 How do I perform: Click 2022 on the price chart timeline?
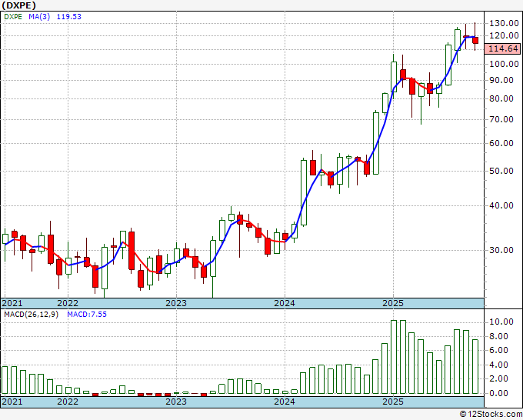pyautogui.click(x=68, y=303)
